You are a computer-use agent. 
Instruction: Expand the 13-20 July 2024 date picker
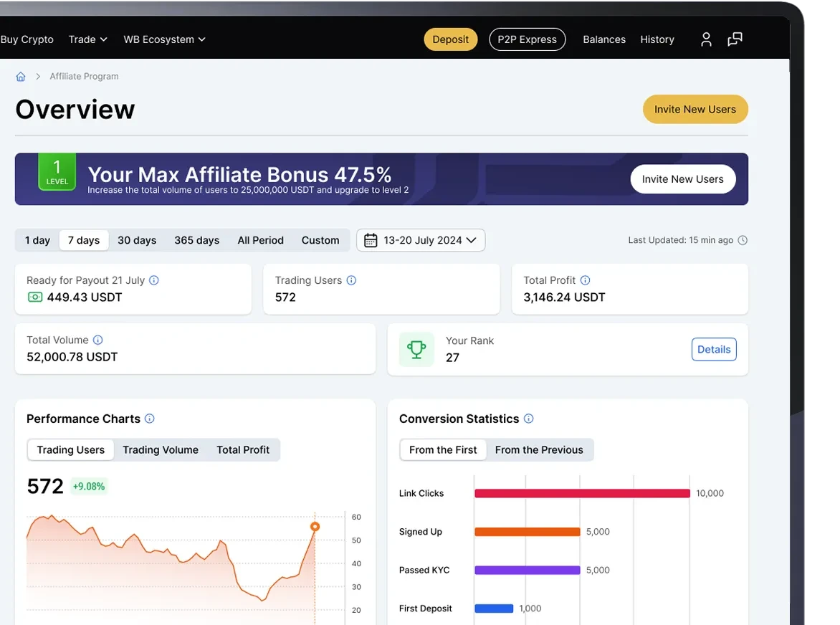tap(421, 240)
